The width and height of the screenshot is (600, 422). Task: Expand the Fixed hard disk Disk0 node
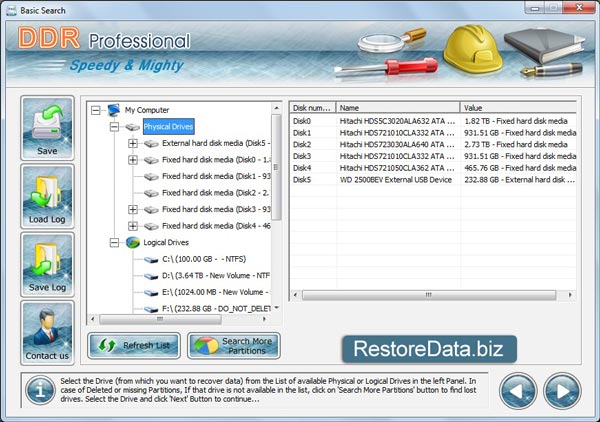133,160
